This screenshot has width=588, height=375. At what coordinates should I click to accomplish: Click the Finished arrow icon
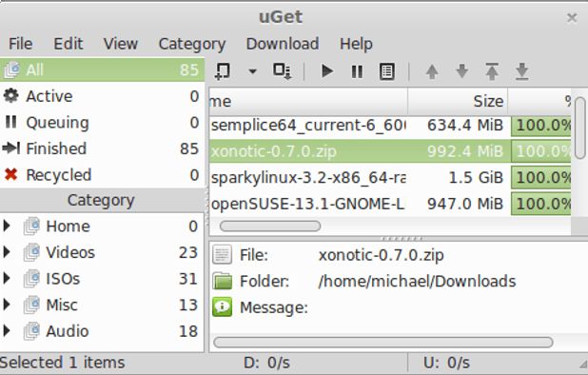point(10,148)
